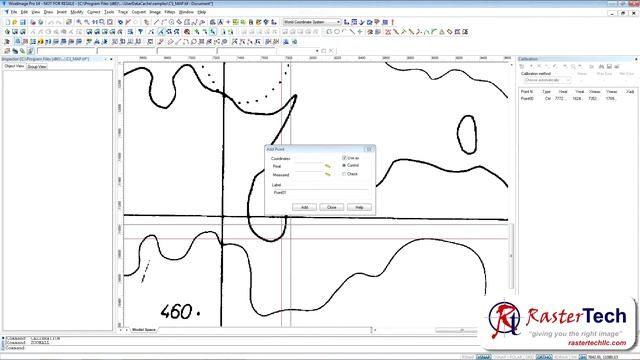Open the Modify menu
640x360 pixels.
77,12
